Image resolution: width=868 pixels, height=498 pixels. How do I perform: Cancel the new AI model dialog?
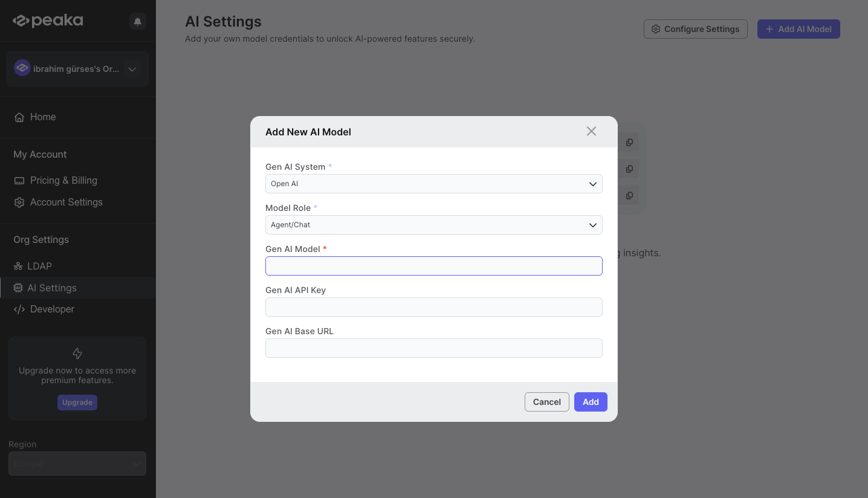(547, 402)
